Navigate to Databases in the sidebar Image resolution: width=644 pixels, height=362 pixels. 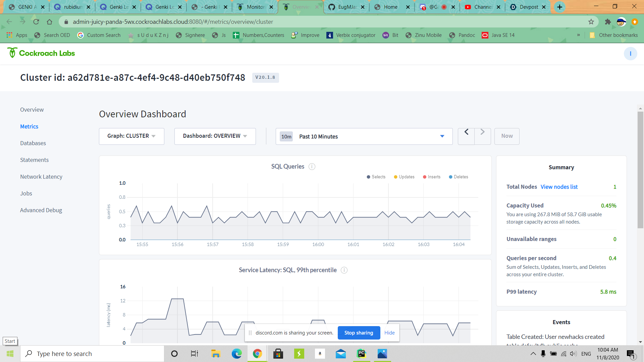[33, 143]
